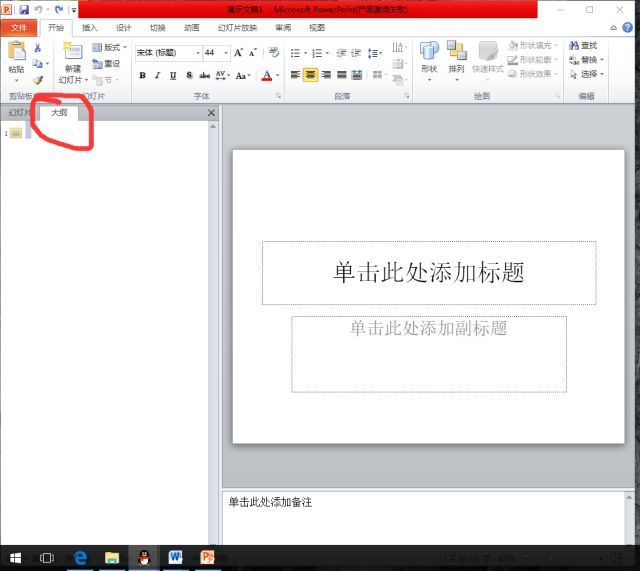Open Microsoft Edge from the taskbar
Image resolution: width=640 pixels, height=571 pixels.
pyautogui.click(x=80, y=557)
